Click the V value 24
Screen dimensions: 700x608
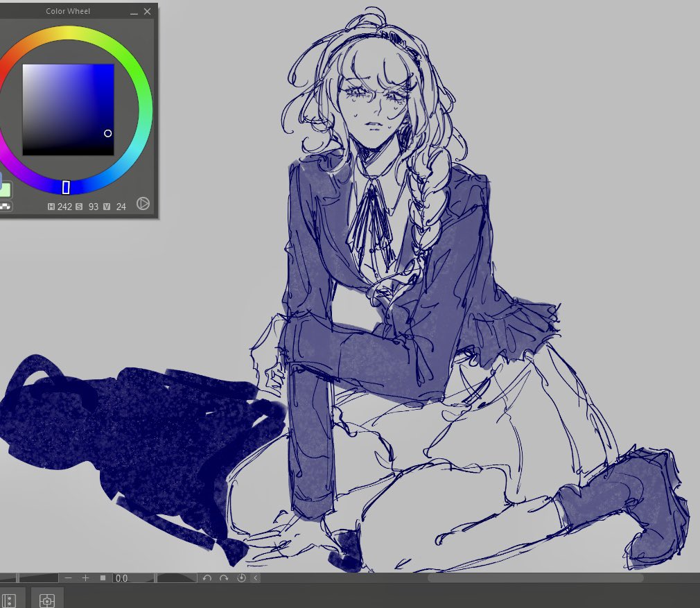pos(121,207)
